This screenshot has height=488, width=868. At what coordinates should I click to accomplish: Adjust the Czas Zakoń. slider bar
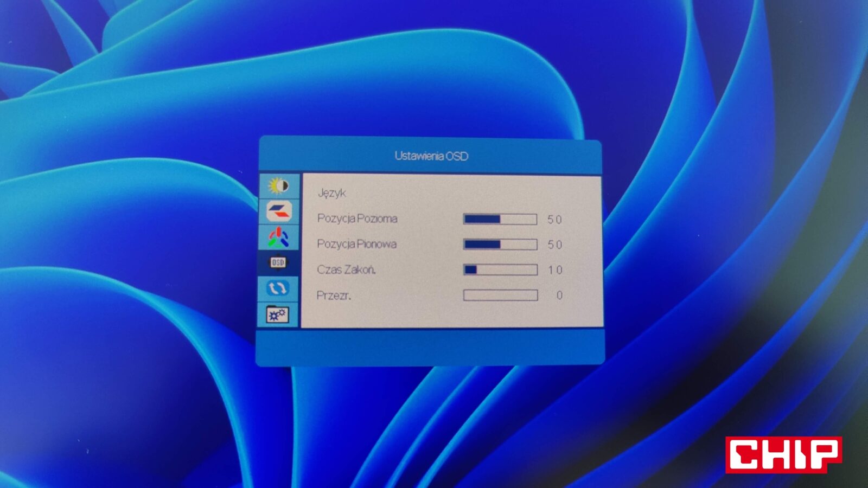[x=500, y=269]
